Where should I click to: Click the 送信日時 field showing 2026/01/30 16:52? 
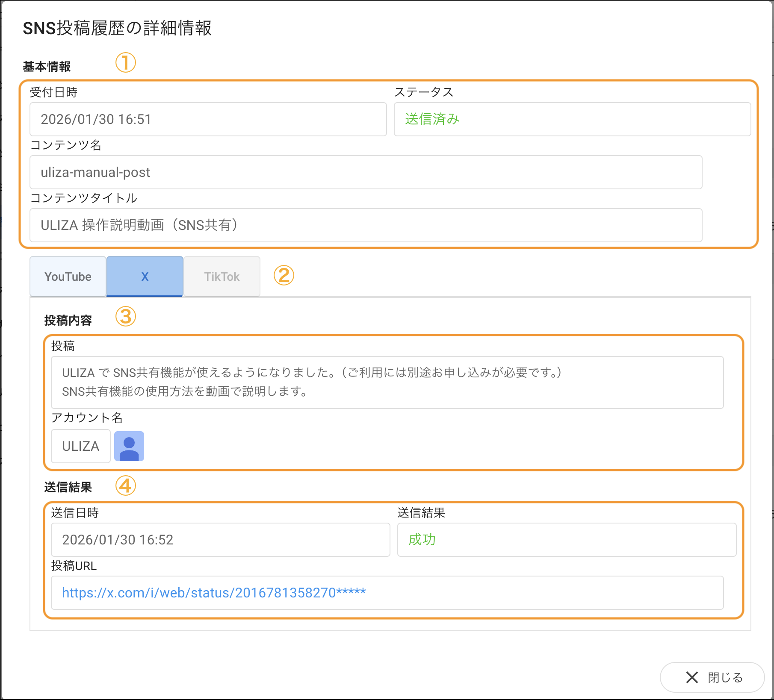click(220, 540)
